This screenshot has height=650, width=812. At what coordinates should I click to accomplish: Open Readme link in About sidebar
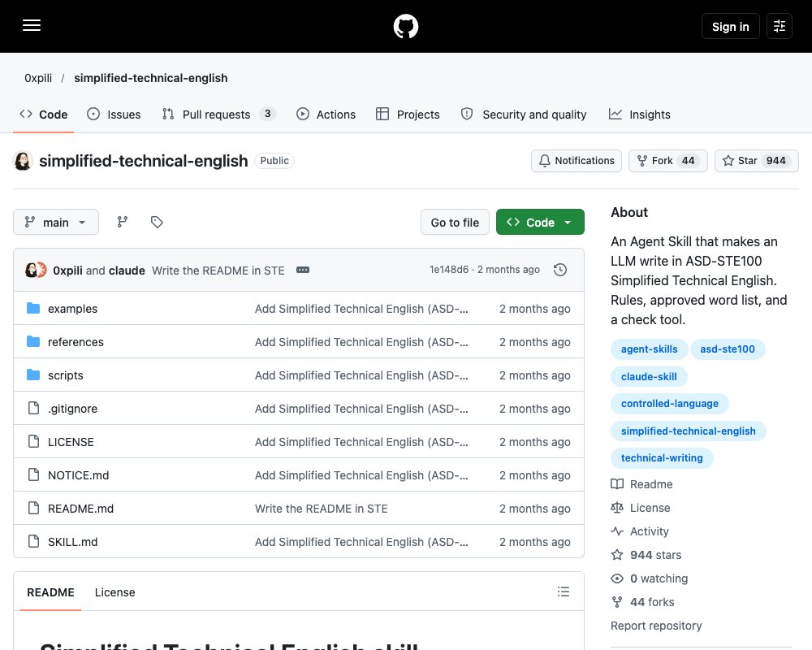pos(641,484)
